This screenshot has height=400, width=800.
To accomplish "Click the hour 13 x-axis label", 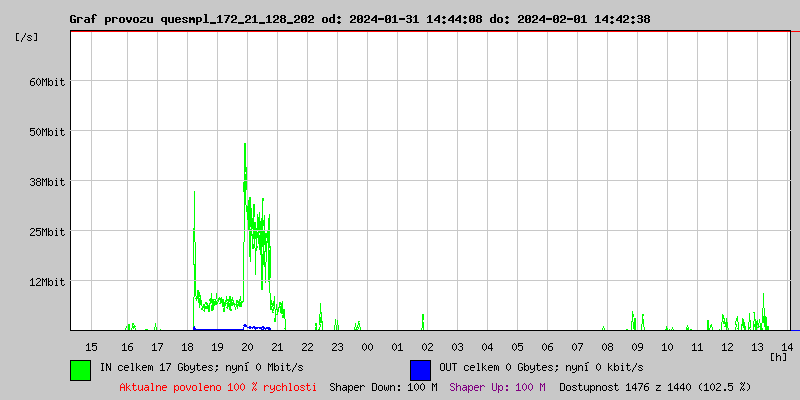I will pos(757,346).
